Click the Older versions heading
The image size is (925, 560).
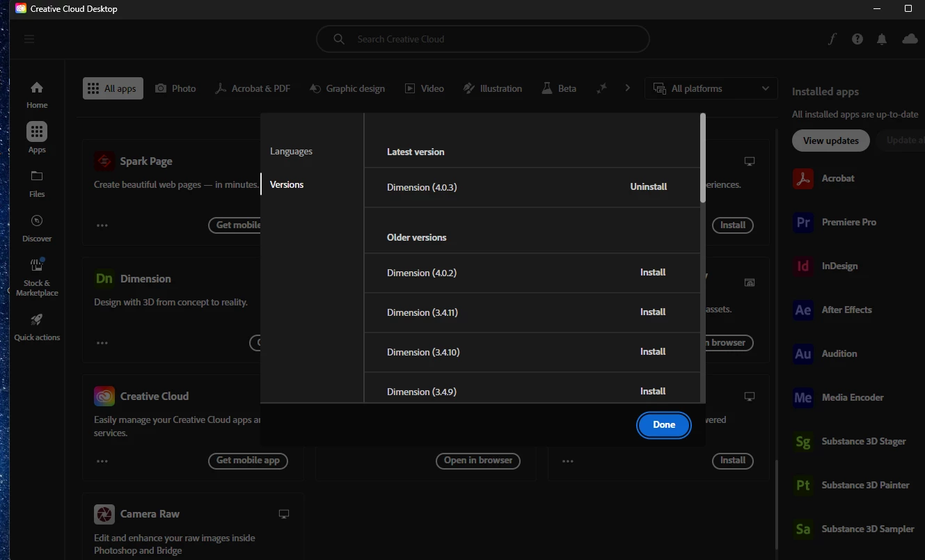(417, 237)
